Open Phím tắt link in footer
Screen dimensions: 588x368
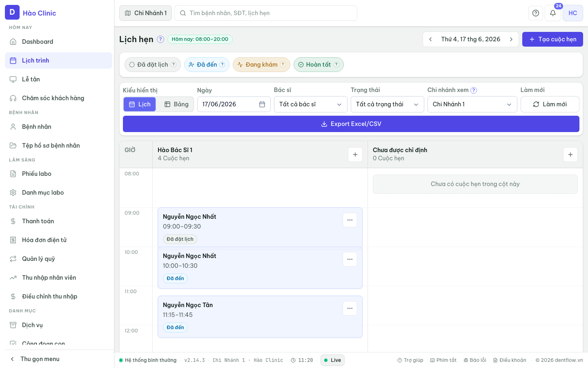point(443,360)
